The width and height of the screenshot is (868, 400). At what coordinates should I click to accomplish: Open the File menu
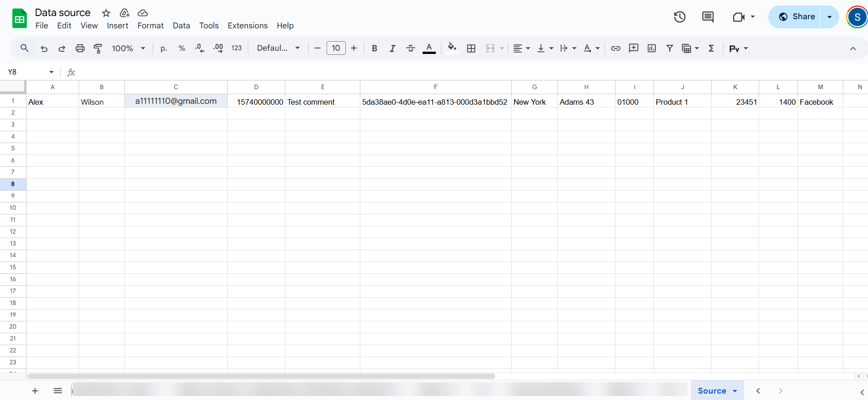(x=42, y=26)
